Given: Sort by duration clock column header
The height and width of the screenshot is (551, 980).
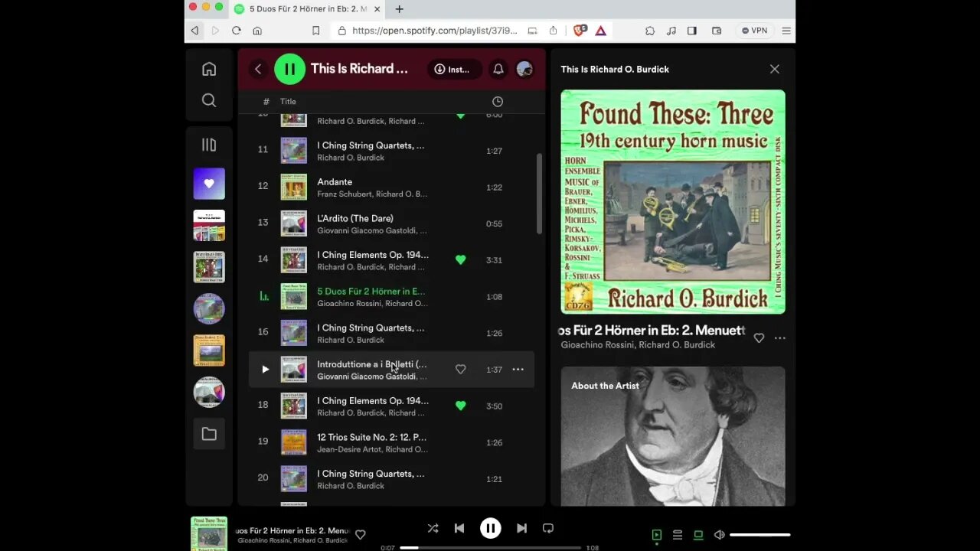Looking at the screenshot, I should pyautogui.click(x=498, y=101).
